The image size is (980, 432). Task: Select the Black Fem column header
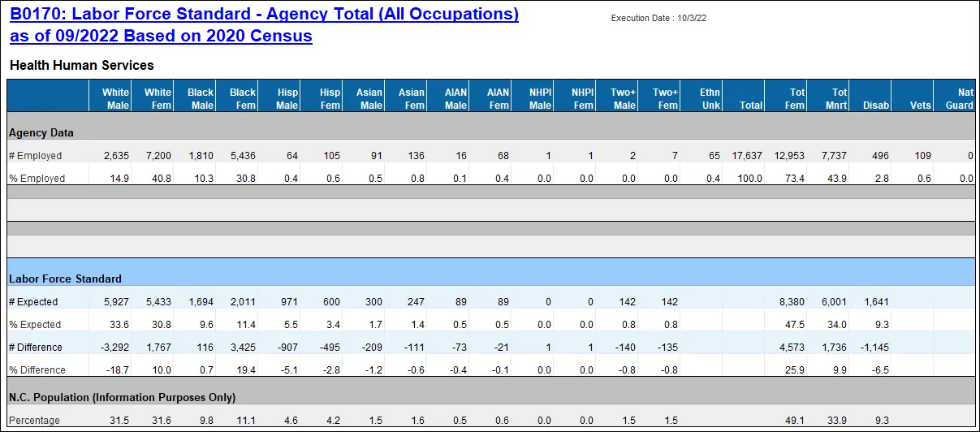click(242, 98)
